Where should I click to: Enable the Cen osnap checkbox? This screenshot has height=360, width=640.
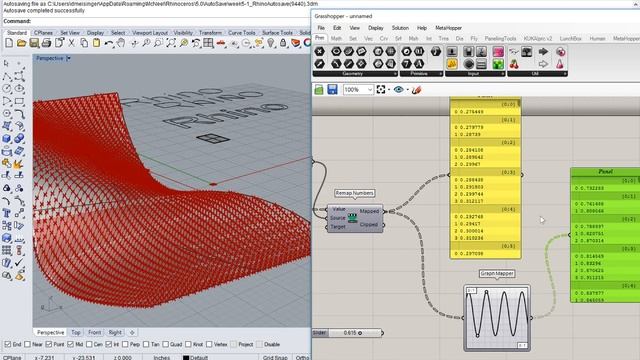[89, 344]
